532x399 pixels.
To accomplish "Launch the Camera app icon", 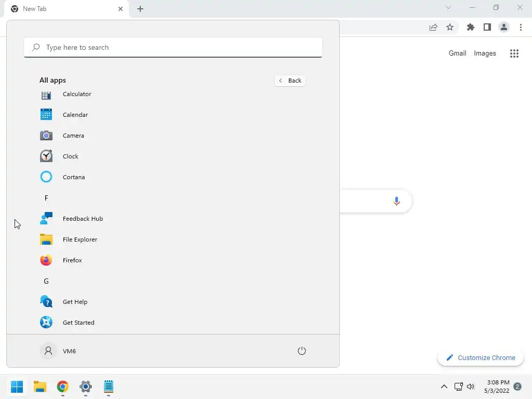I will [46, 136].
